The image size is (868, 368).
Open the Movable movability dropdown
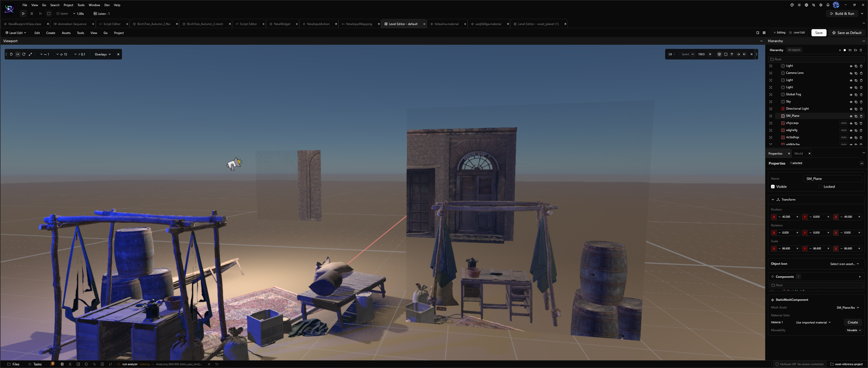pyautogui.click(x=853, y=330)
